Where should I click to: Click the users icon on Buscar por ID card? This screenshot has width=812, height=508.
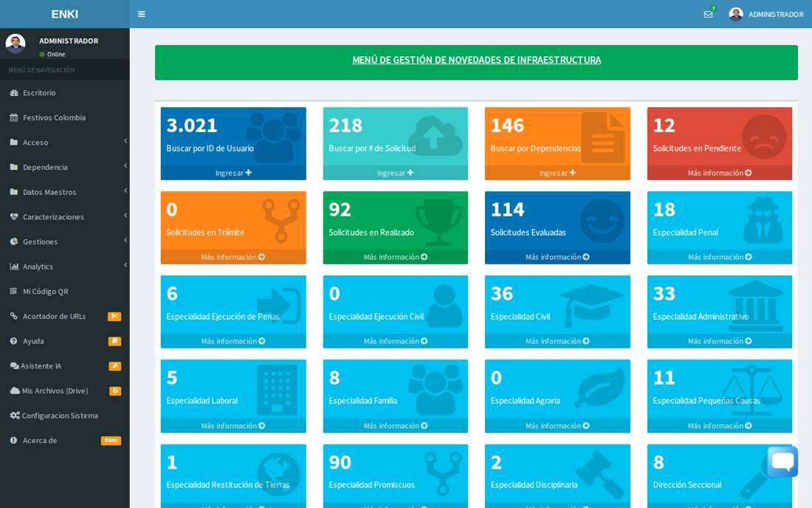pos(273,137)
